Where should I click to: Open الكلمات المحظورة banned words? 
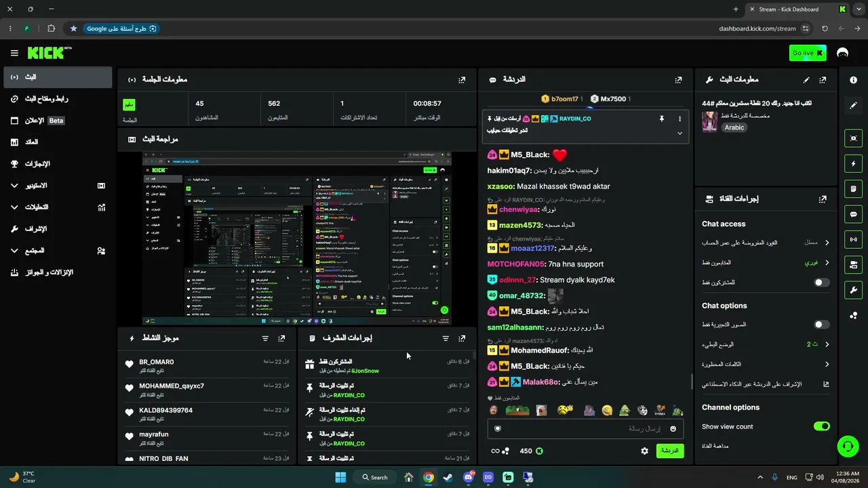click(x=766, y=364)
